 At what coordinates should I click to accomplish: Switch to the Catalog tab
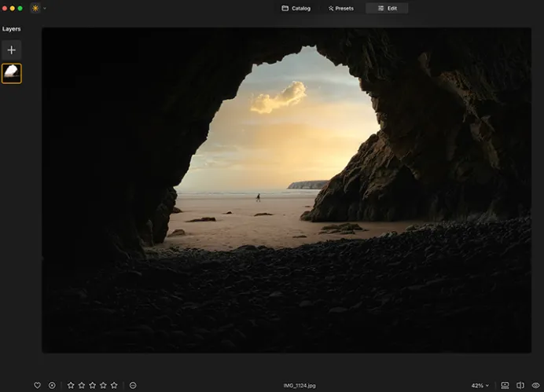296,8
